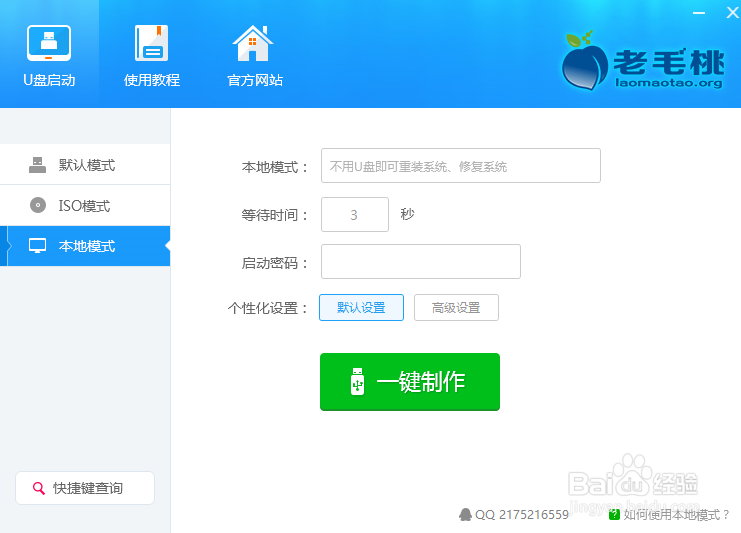Open the U盘启动 tab icon
741x533 pixels.
pos(49,43)
